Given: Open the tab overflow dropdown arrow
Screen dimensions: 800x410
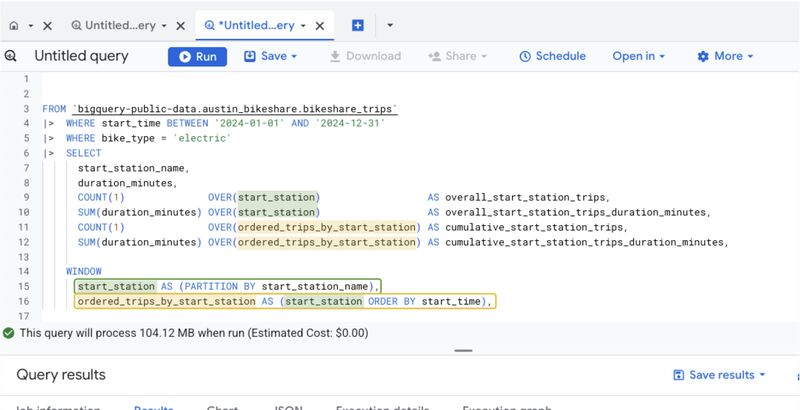Looking at the screenshot, I should point(390,25).
